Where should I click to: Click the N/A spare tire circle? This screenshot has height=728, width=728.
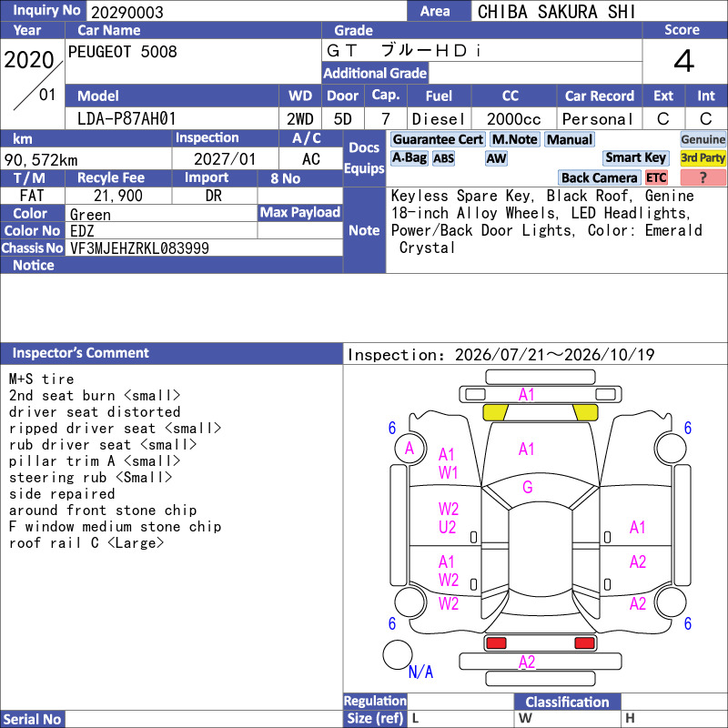(398, 654)
